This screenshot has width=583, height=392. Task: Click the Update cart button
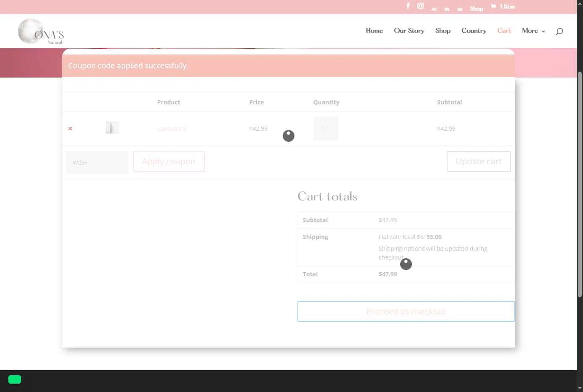tap(479, 161)
